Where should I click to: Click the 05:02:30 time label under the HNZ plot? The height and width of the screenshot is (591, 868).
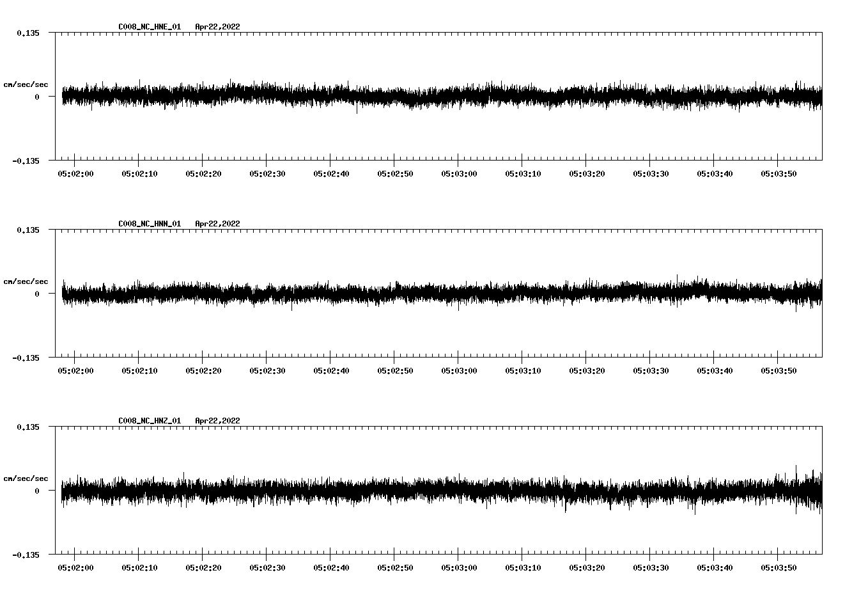267,567
